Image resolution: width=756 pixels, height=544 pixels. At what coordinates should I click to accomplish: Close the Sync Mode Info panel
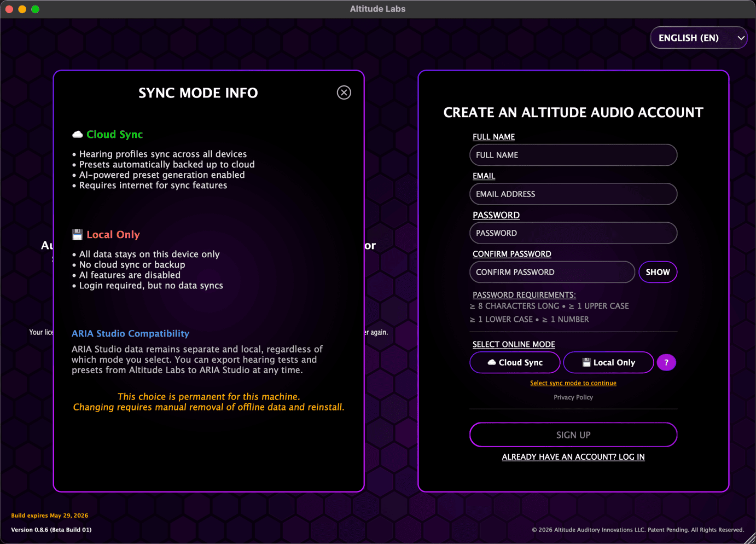click(x=344, y=92)
